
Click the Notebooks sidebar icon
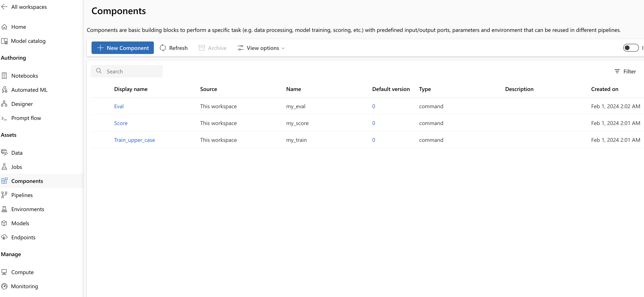pos(5,76)
